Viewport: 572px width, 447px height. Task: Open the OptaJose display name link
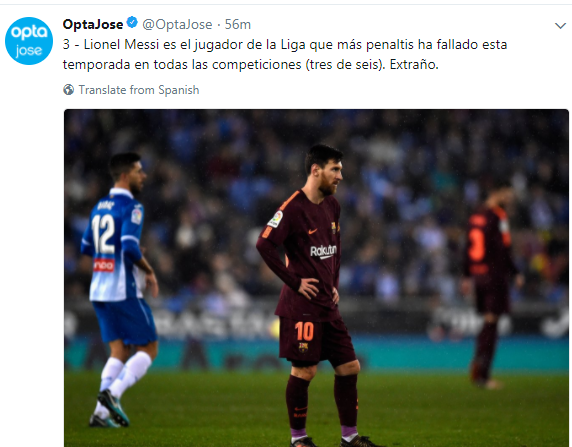pos(93,24)
